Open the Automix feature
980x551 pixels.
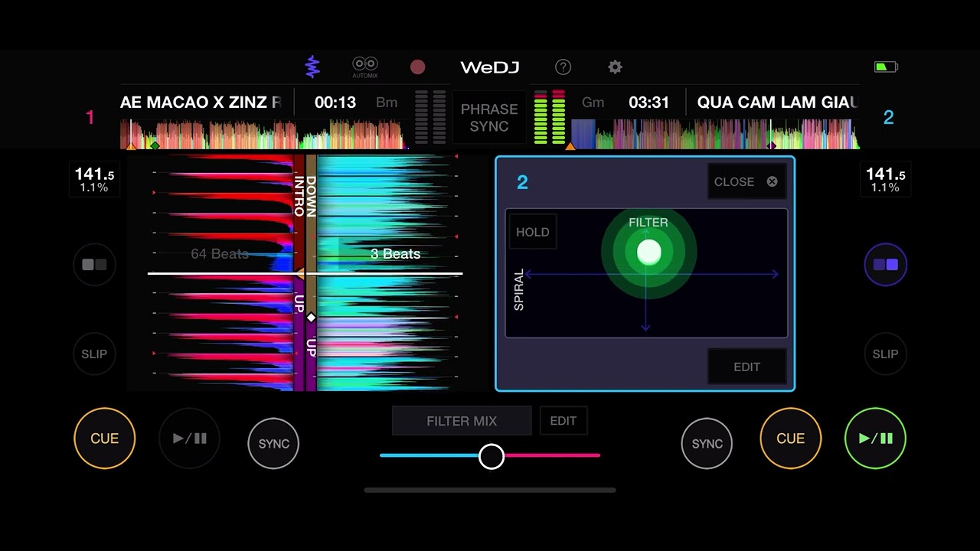365,67
